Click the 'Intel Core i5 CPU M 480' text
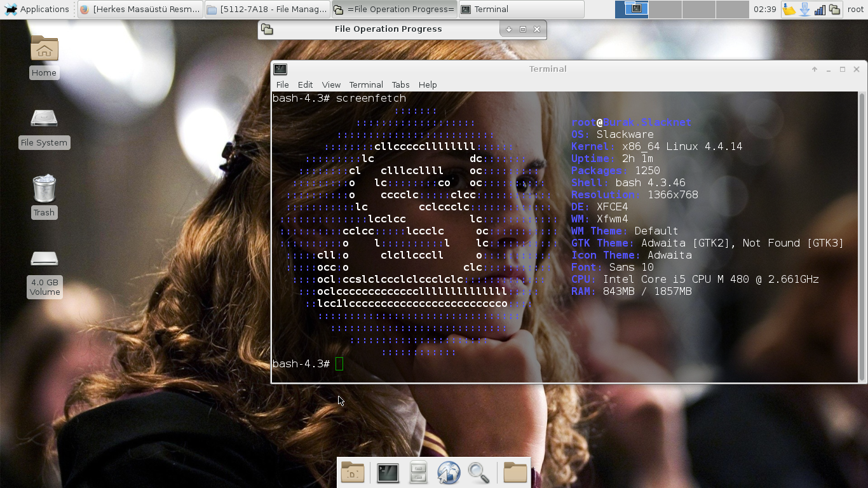 point(675,279)
